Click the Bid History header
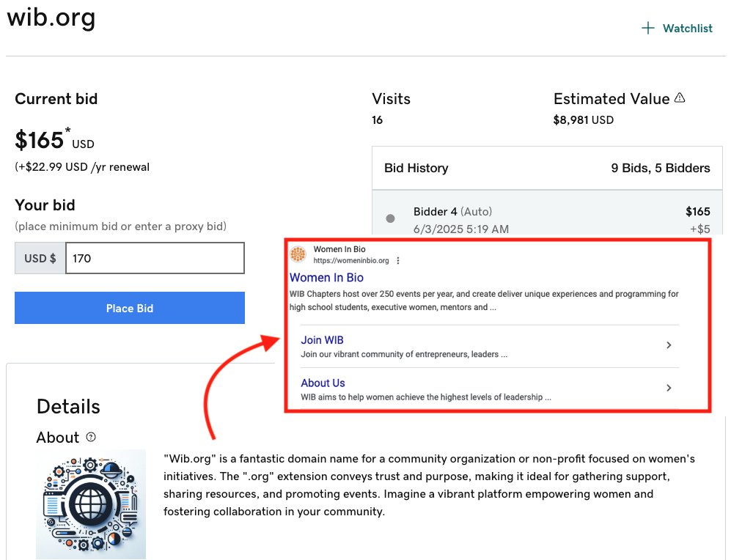 pos(416,168)
